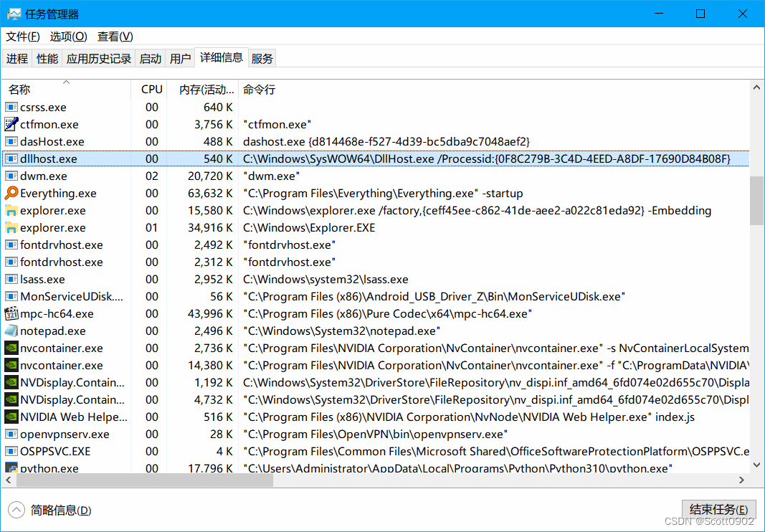
Task: Click the 结束任务(E) button
Action: coord(718,510)
